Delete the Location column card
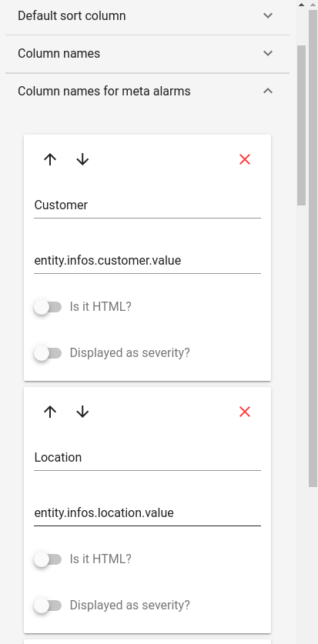The width and height of the screenshot is (318, 644). tap(245, 412)
